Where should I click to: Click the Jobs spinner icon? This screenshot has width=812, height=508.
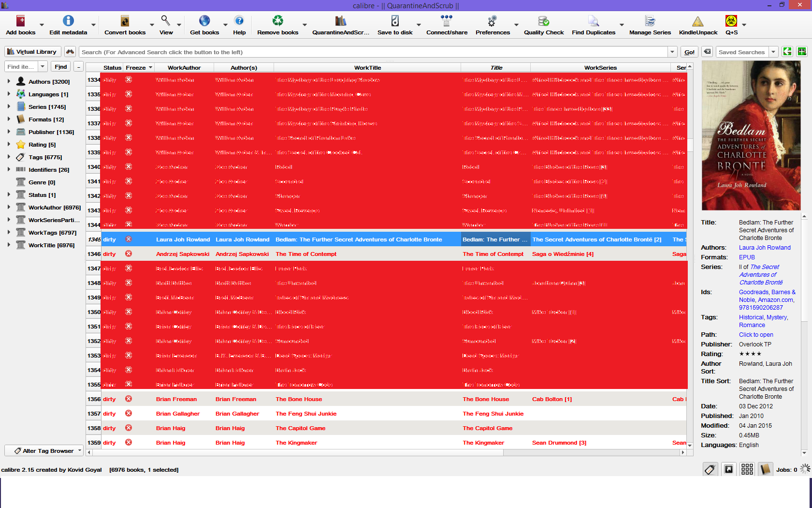point(805,469)
